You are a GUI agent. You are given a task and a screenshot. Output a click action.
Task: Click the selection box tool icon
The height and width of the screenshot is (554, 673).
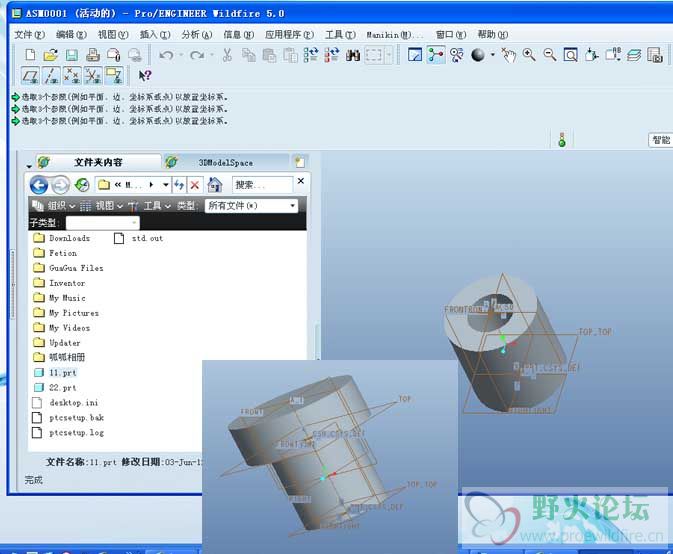point(373,55)
